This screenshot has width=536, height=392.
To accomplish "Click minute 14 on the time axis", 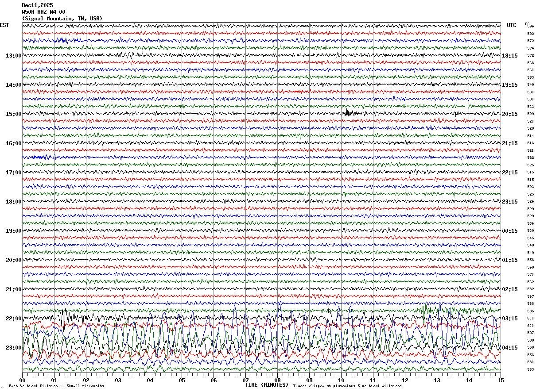I will click(469, 380).
